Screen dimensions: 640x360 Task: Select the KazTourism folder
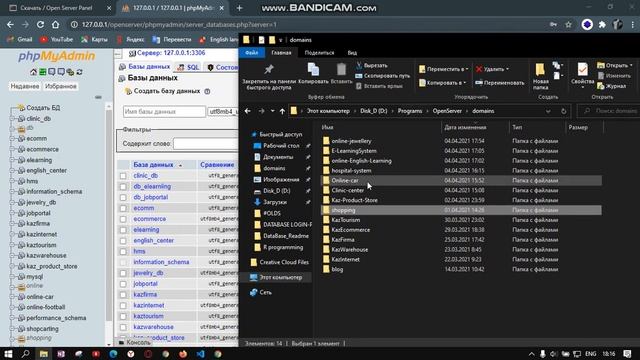[x=346, y=220]
